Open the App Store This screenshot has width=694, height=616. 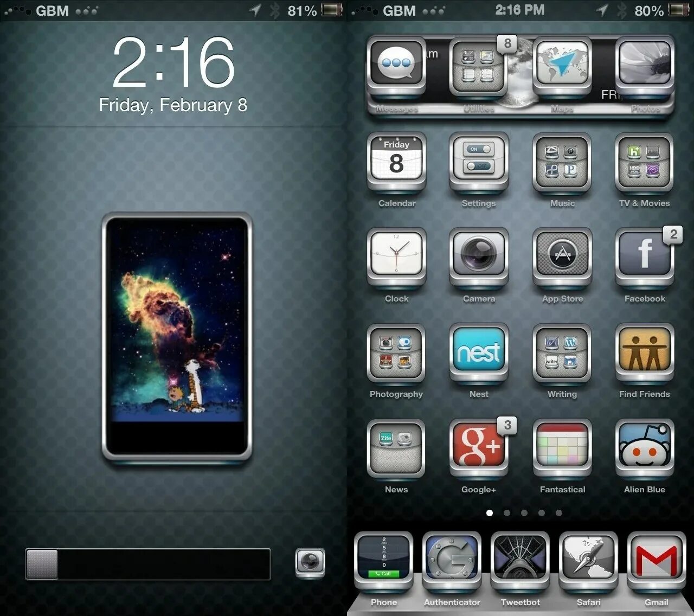(562, 257)
